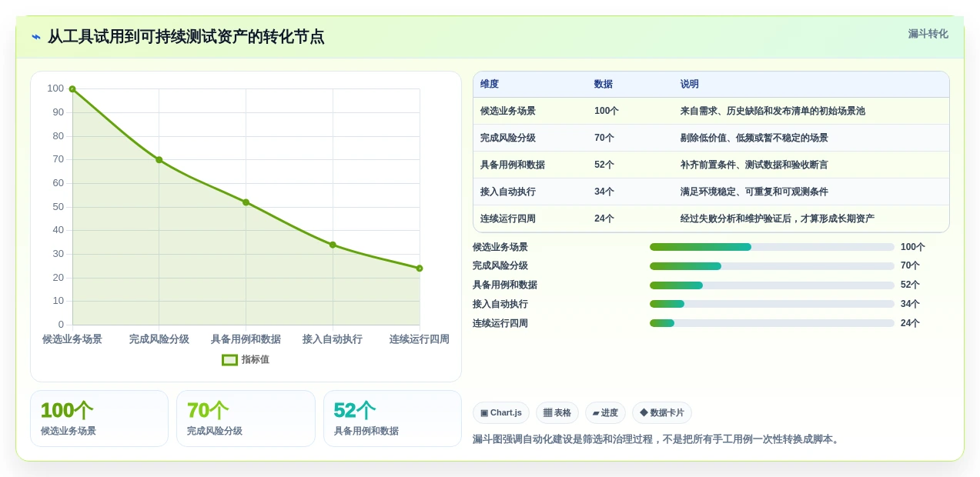Click the chart point at value 52
Image resolution: width=980 pixels, height=477 pixels.
(x=246, y=202)
